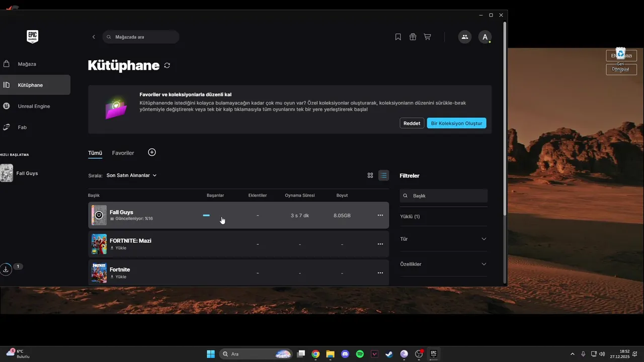This screenshot has height=362, width=644.
Task: Open Fortnite cover thumbnail
Action: point(99,273)
